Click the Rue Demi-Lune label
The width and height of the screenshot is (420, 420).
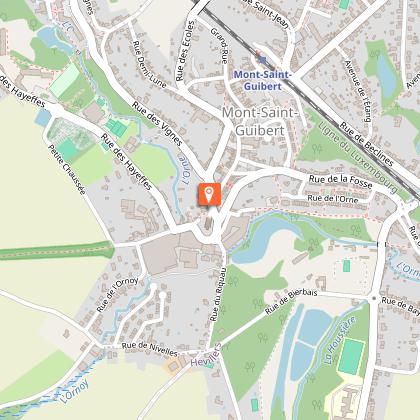149,65
